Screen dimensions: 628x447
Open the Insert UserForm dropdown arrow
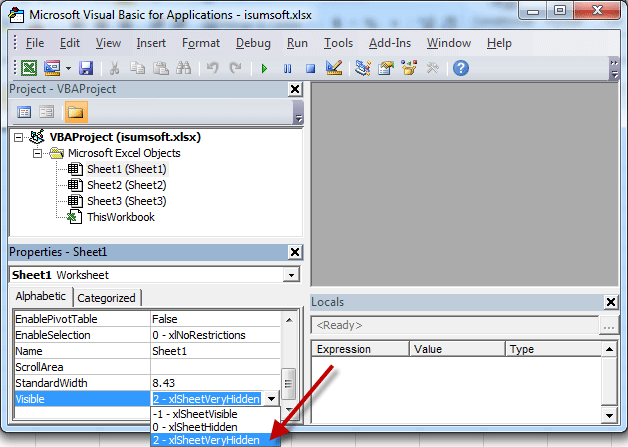pyautogui.click(x=68, y=68)
